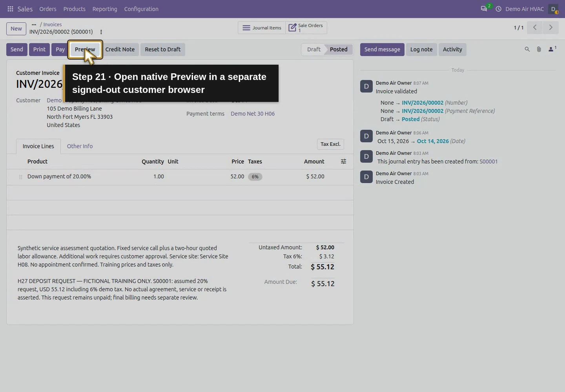Image resolution: width=565 pixels, height=392 pixels.
Task: Go to next record arrow
Action: coord(550,27)
